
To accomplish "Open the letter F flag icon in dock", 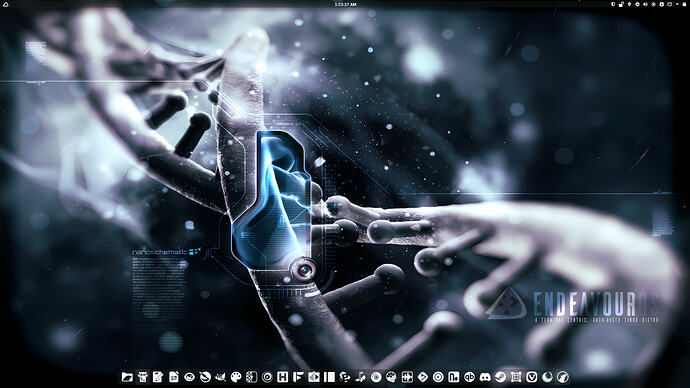I will pyautogui.click(x=298, y=377).
